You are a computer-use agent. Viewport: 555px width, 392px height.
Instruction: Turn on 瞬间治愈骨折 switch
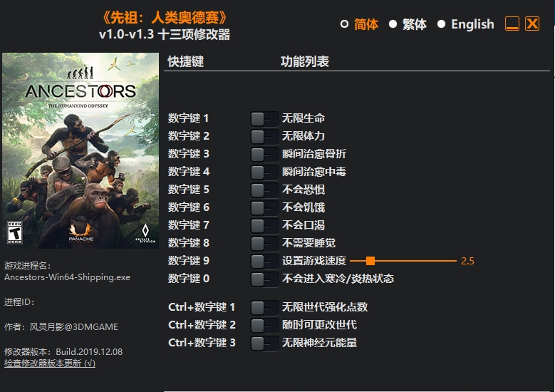point(264,155)
